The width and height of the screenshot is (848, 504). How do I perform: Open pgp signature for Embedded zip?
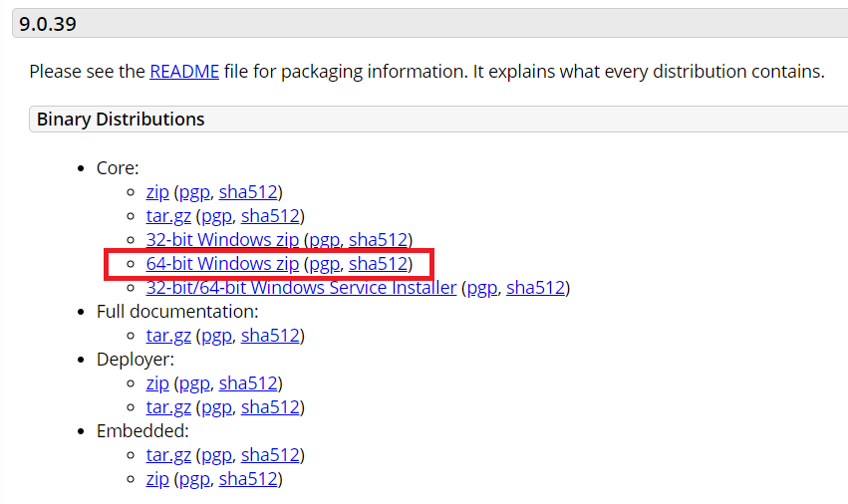pyautogui.click(x=194, y=479)
